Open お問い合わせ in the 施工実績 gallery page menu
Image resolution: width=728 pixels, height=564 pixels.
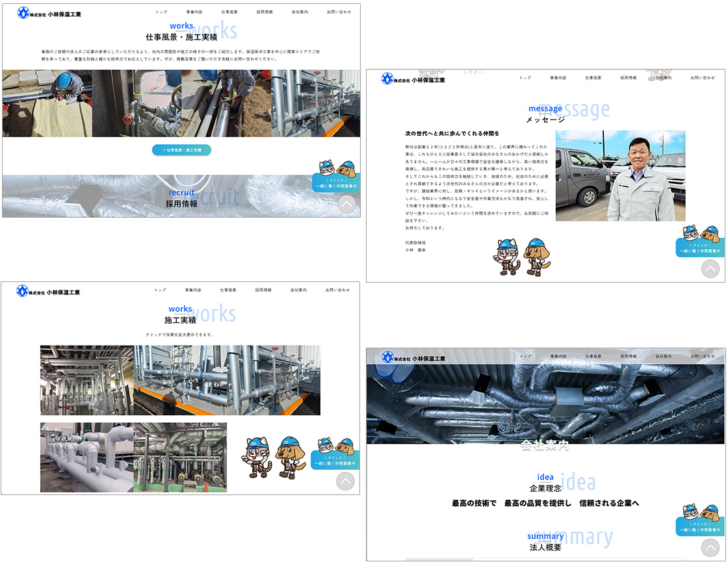[338, 290]
